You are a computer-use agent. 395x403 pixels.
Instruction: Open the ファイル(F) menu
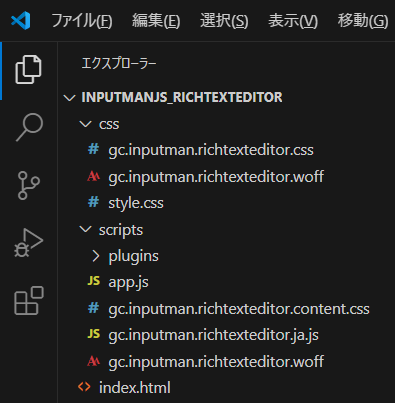82,21
